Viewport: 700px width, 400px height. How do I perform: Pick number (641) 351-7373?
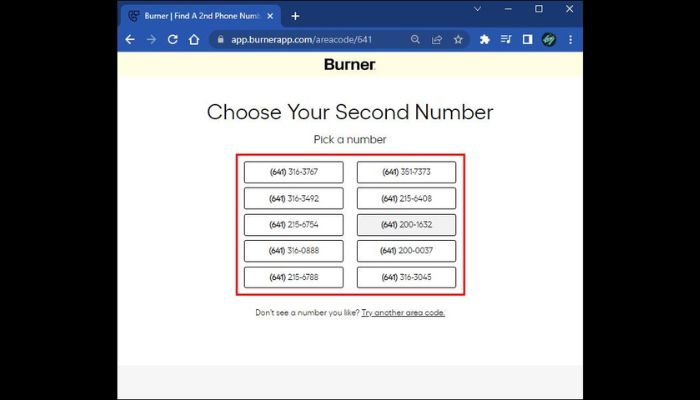pyautogui.click(x=406, y=172)
